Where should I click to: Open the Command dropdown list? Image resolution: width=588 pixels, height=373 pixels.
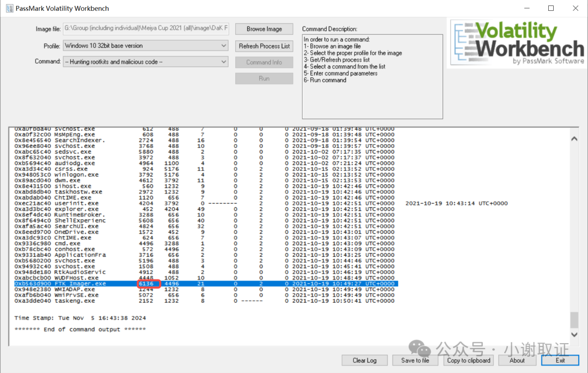point(145,62)
